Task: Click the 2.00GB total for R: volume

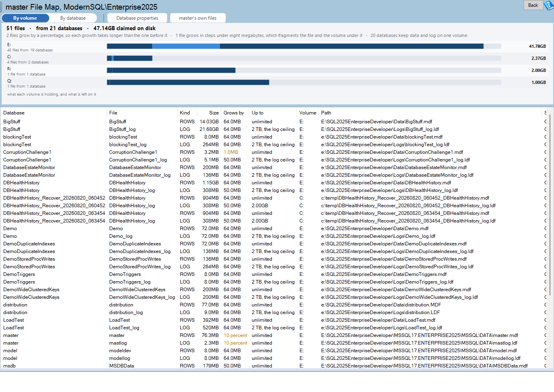Action: [538, 70]
